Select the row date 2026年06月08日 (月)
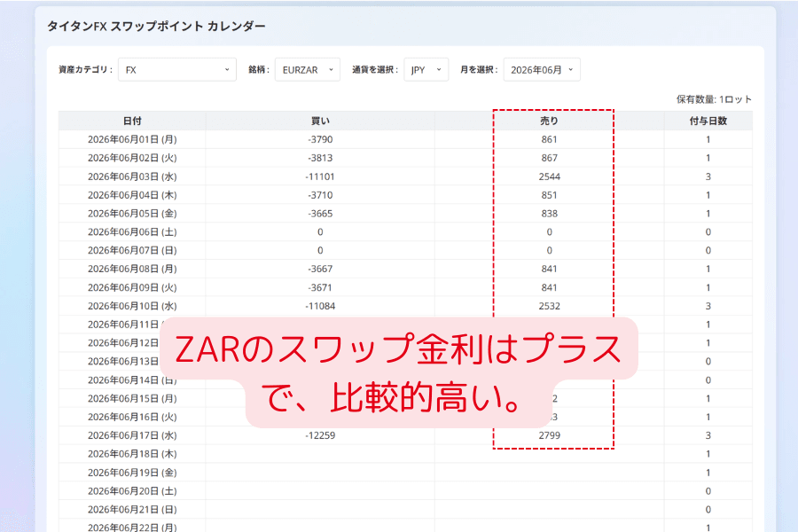 (132, 269)
